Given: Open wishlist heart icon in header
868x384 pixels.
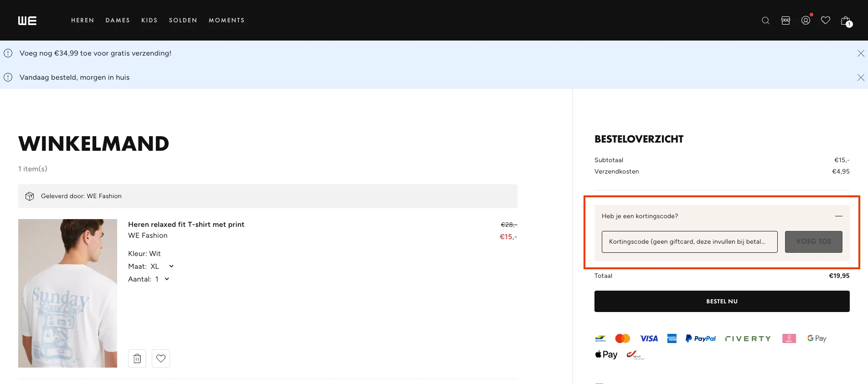Looking at the screenshot, I should click(825, 20).
